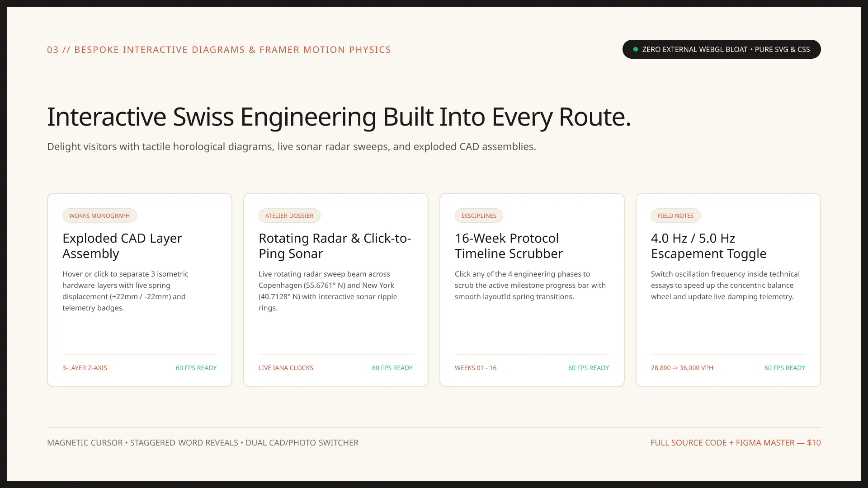
Task: Open the '16-Week Protocol Timeline Scrubber' title
Action: point(509,246)
